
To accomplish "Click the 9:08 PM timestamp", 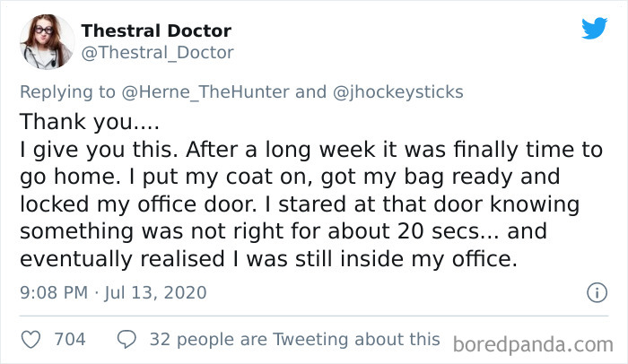I will tap(56, 292).
